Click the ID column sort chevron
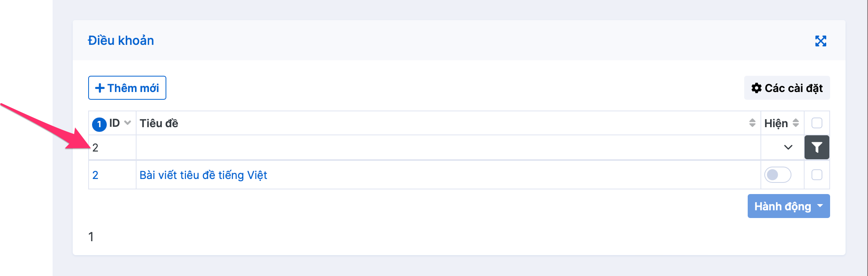 pos(128,123)
